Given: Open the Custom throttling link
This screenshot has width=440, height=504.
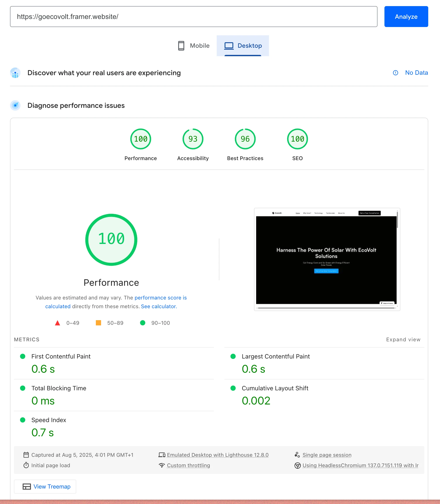Looking at the screenshot, I should 188,465.
